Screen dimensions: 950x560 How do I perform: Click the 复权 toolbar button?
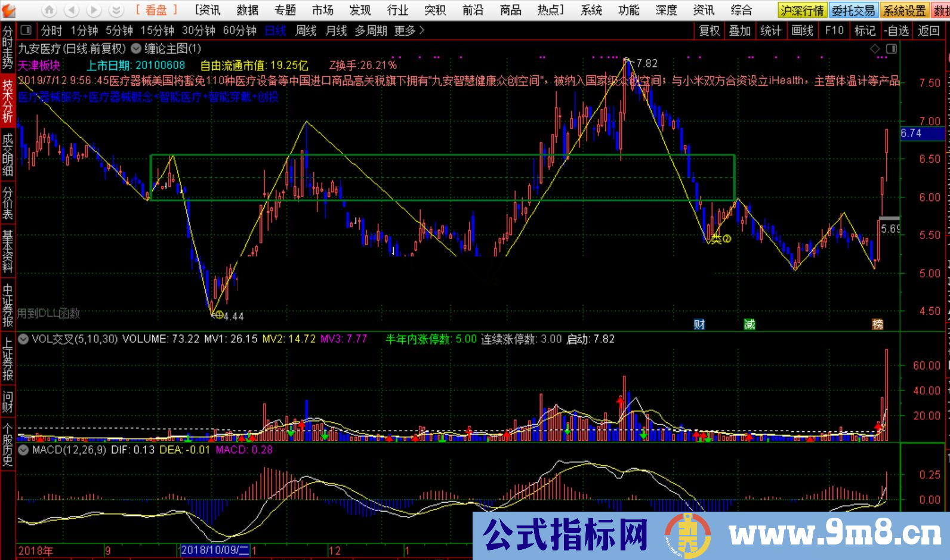pos(710,30)
